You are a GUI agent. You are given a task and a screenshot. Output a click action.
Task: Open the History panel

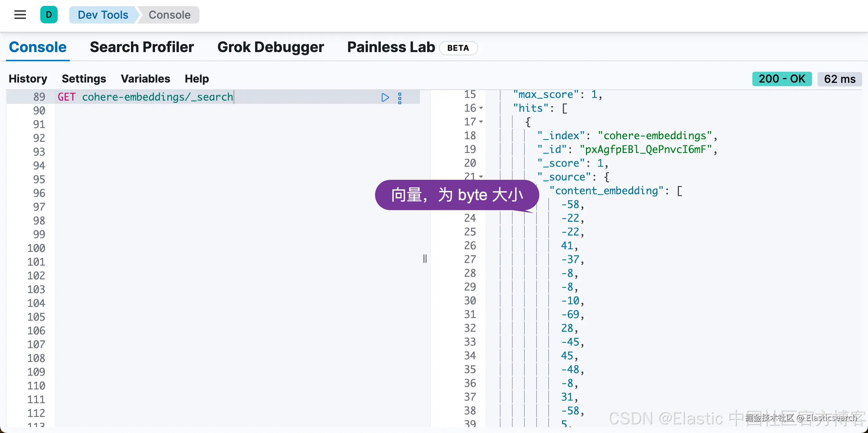28,79
